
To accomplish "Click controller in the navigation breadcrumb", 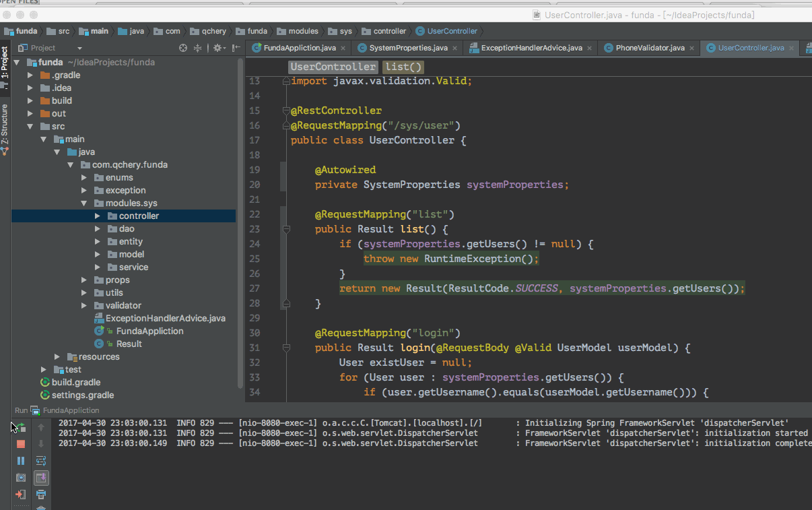I will [x=384, y=31].
